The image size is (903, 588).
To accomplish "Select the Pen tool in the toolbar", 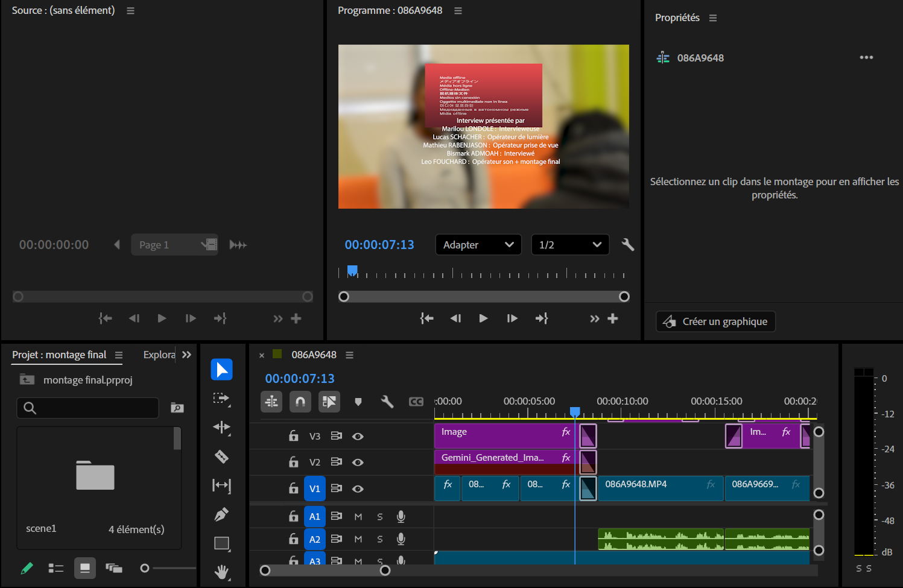I will click(x=222, y=514).
